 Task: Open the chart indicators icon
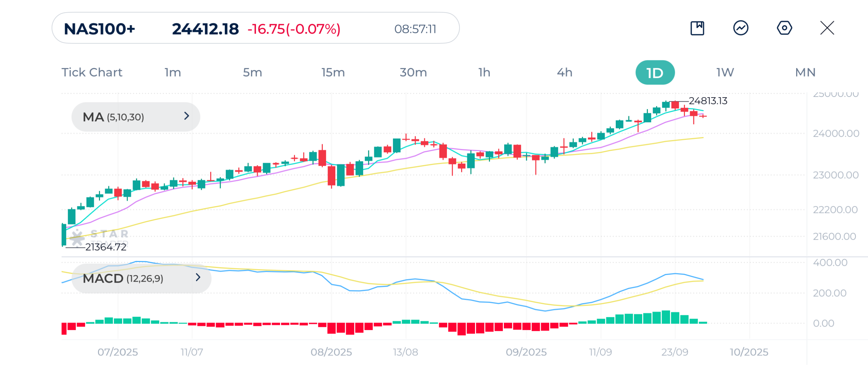pos(741,28)
